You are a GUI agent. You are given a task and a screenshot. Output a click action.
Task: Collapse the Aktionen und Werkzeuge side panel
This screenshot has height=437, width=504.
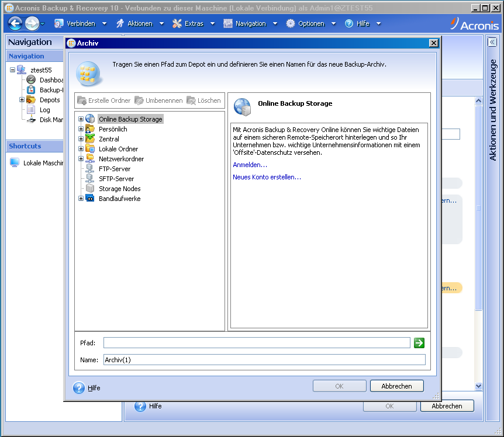[x=492, y=42]
